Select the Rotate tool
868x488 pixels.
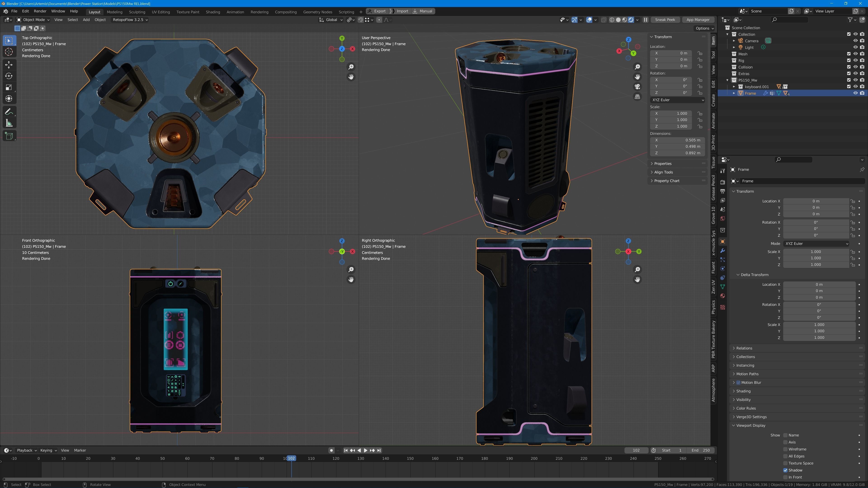[x=9, y=76]
